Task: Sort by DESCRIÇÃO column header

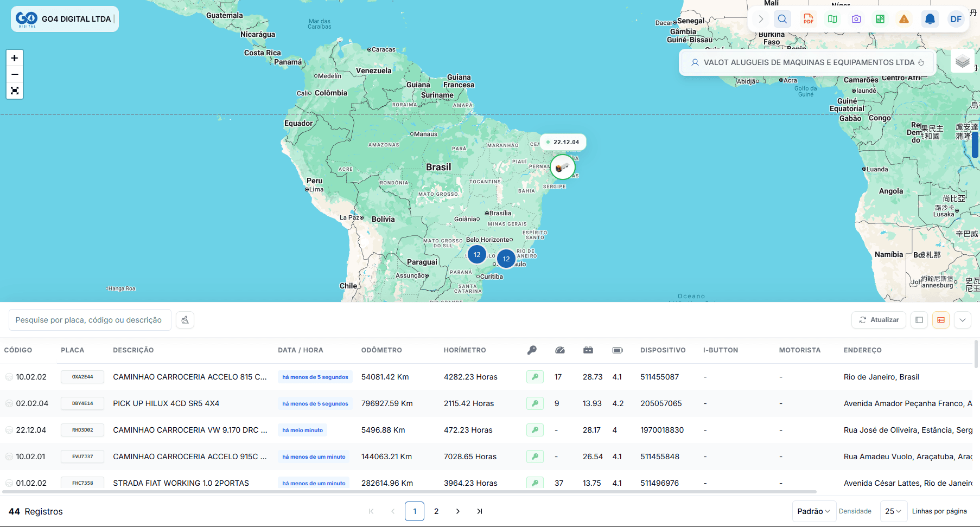Action: coord(133,350)
